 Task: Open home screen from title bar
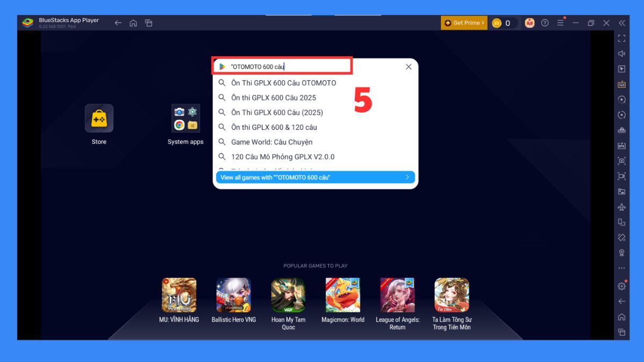click(x=133, y=23)
